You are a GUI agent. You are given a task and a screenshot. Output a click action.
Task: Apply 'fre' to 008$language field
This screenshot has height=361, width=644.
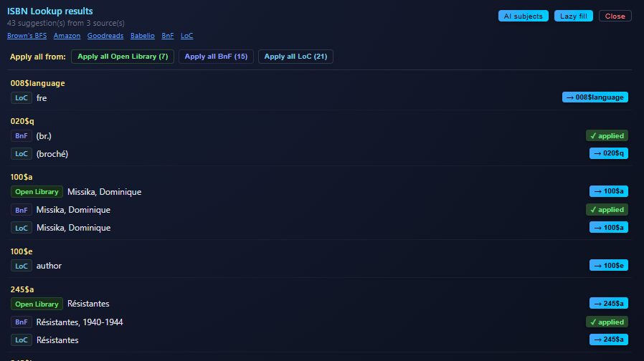point(595,97)
